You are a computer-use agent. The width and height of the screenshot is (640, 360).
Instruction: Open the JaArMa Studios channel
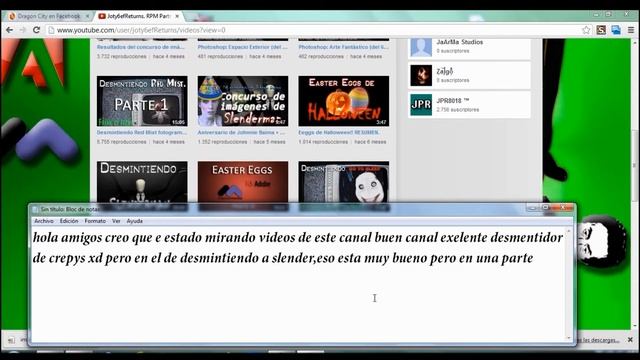(x=460, y=42)
